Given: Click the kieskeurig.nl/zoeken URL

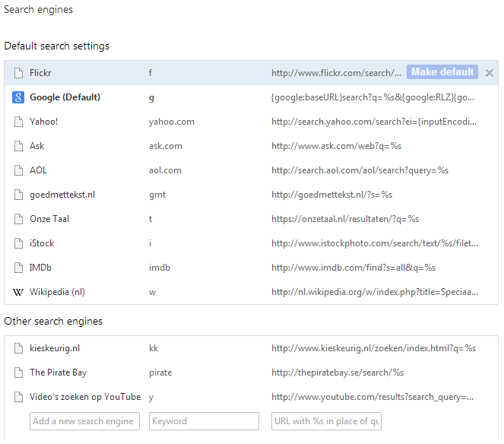Looking at the screenshot, I should [374, 348].
